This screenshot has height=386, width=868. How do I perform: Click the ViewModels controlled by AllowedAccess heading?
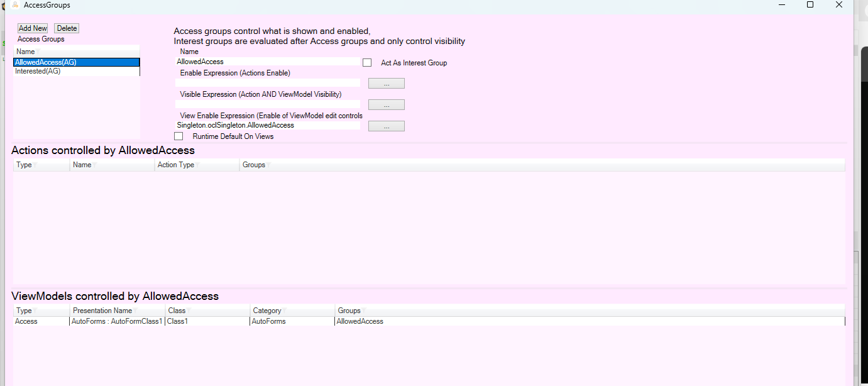[115, 296]
